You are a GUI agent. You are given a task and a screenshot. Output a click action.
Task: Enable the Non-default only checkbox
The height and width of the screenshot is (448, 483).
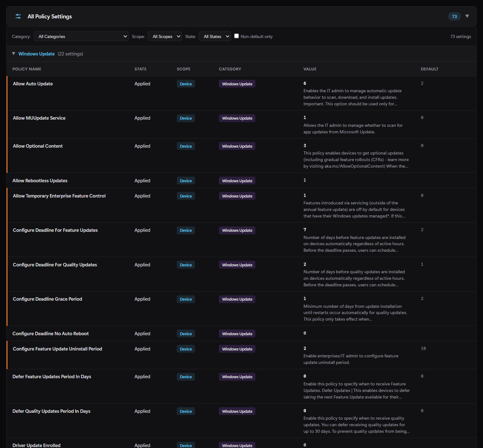tap(237, 36)
